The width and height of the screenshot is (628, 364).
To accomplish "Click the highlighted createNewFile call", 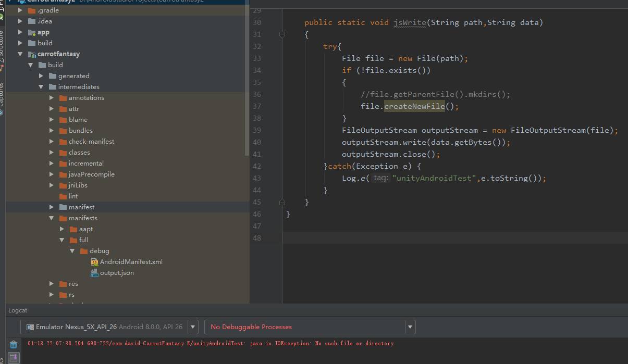I will click(x=414, y=106).
